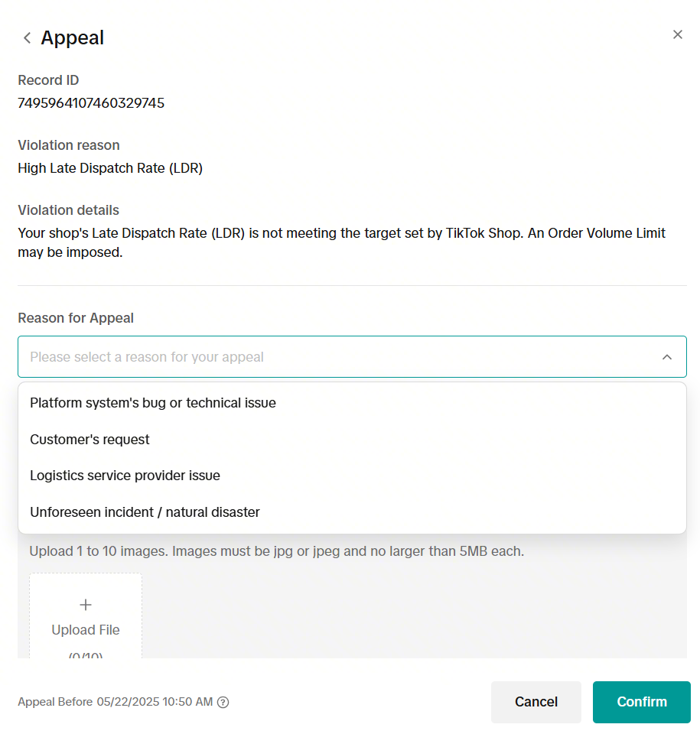Go back using the arrow beside Appeal
Screen dimensions: 700x734
click(x=28, y=38)
